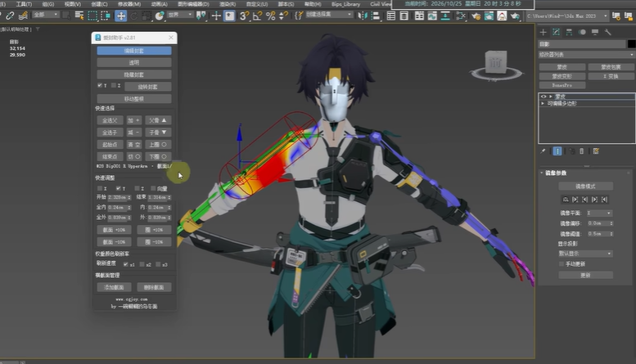Toggle the percent snap icon
This screenshot has width=636, height=364.
coord(271,16)
